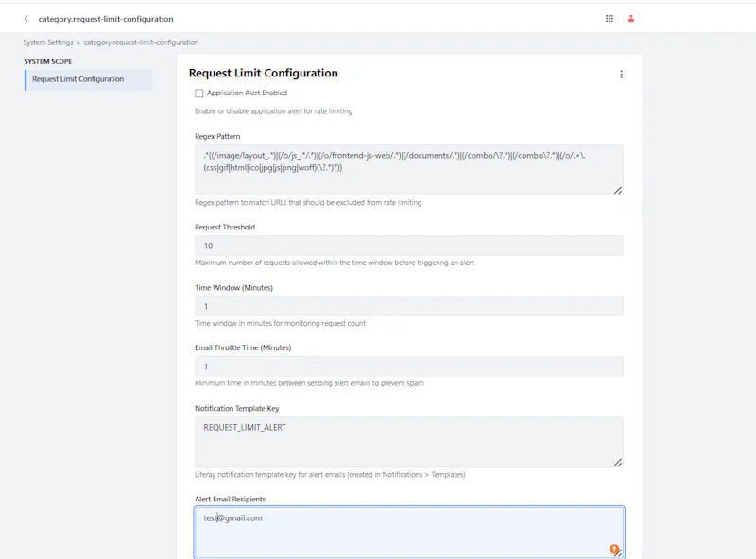Screen dimensions: 756x559
Task: Click the 'Liferay notification template key' description
Action: (x=330, y=475)
